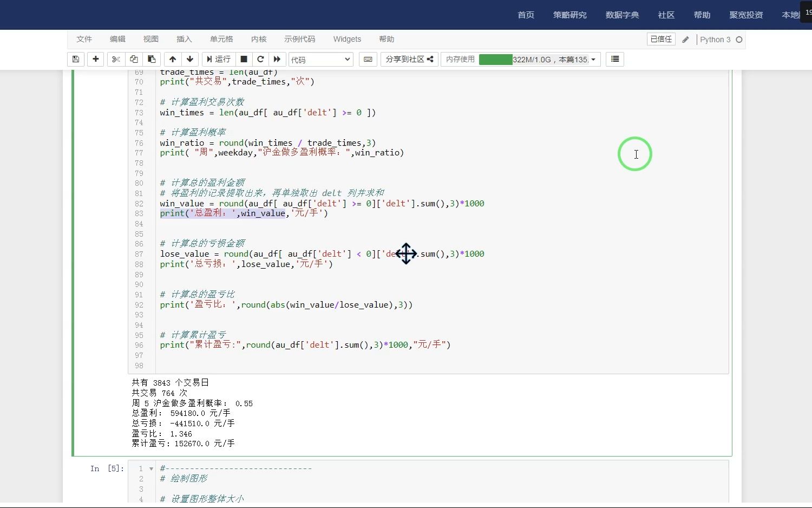Click the comment # 绘制图形 in cell 5

click(x=184, y=479)
